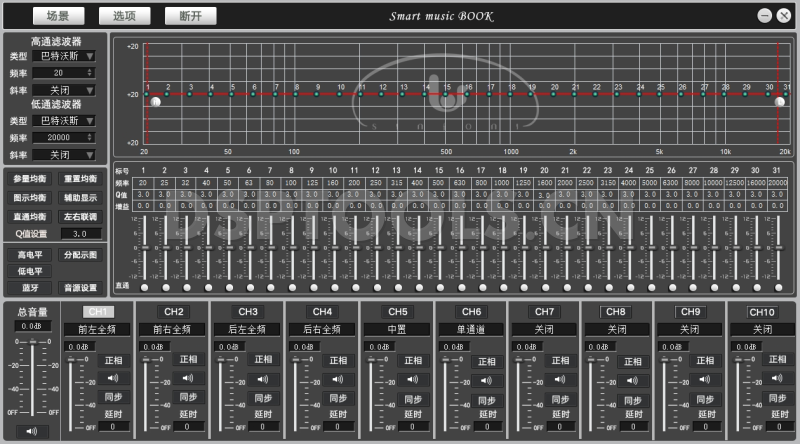Screen dimensions: 800x444
Task: Open the 场景 menu at the top
Action: tap(58, 16)
